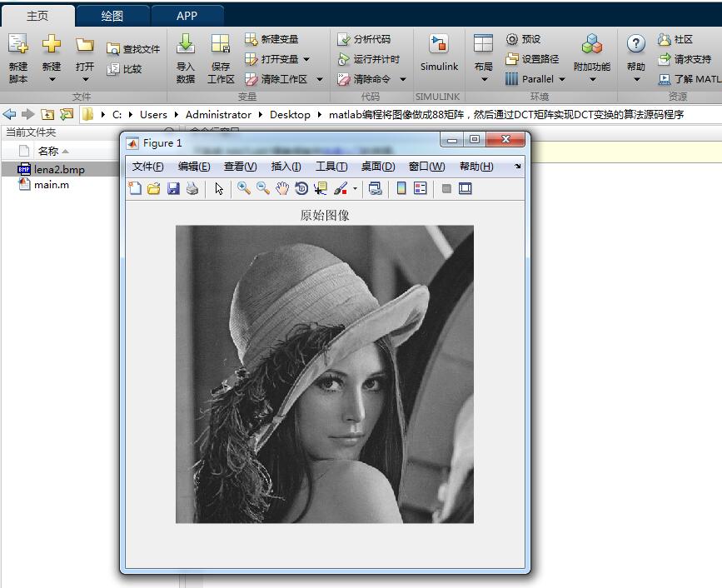The image size is (722, 588).
Task: Expand Clear Workspace (清除工作区) dropdown
Action: coord(320,79)
